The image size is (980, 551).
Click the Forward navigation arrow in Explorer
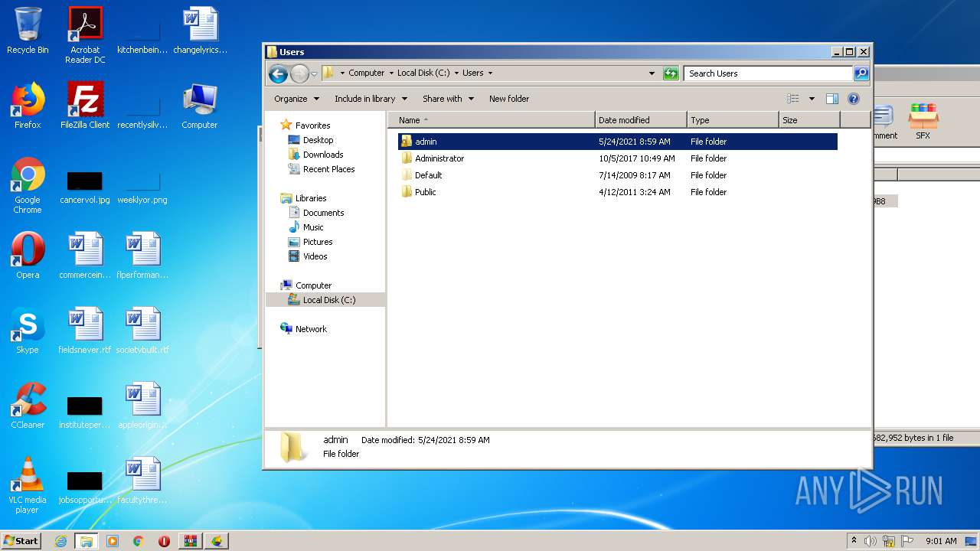pyautogui.click(x=299, y=73)
